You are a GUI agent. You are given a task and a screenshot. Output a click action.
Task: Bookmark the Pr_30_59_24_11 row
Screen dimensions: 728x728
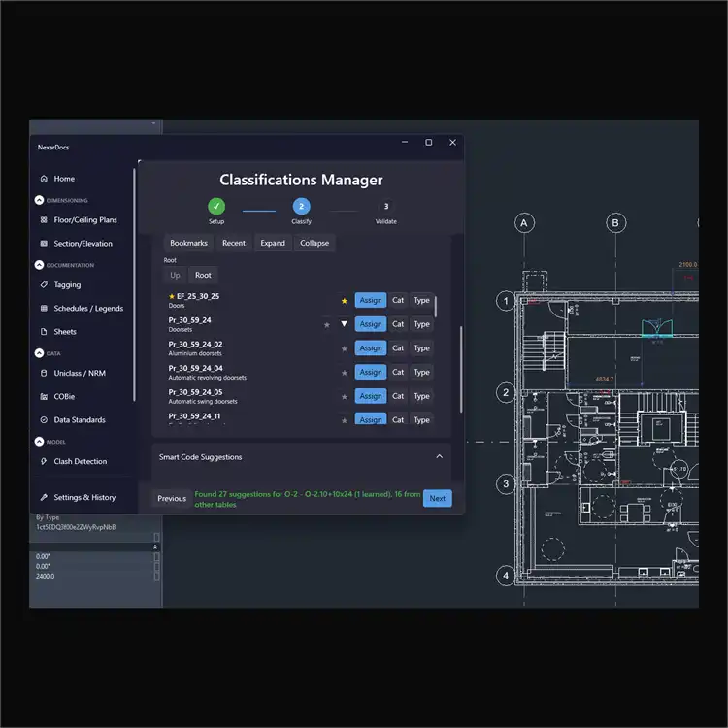point(344,420)
